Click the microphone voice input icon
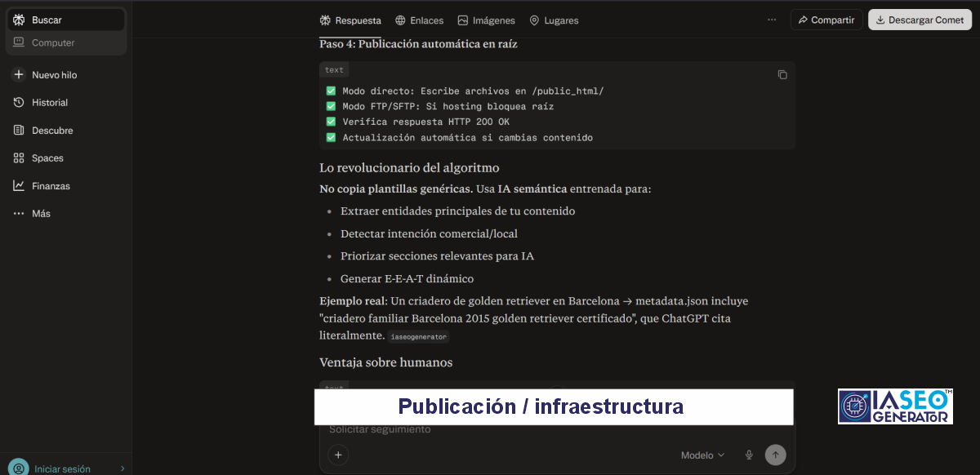Screen dimensions: 980x475 (x=748, y=455)
